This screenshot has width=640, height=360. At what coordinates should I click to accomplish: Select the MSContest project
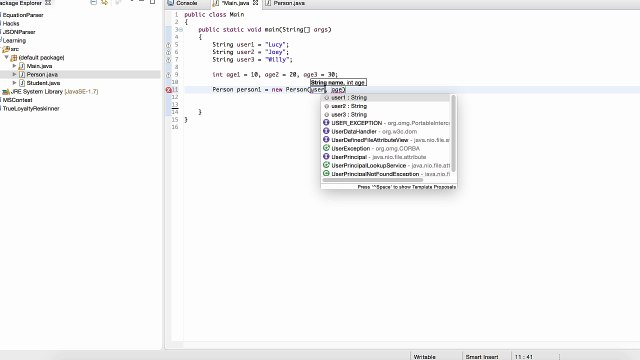point(18,100)
